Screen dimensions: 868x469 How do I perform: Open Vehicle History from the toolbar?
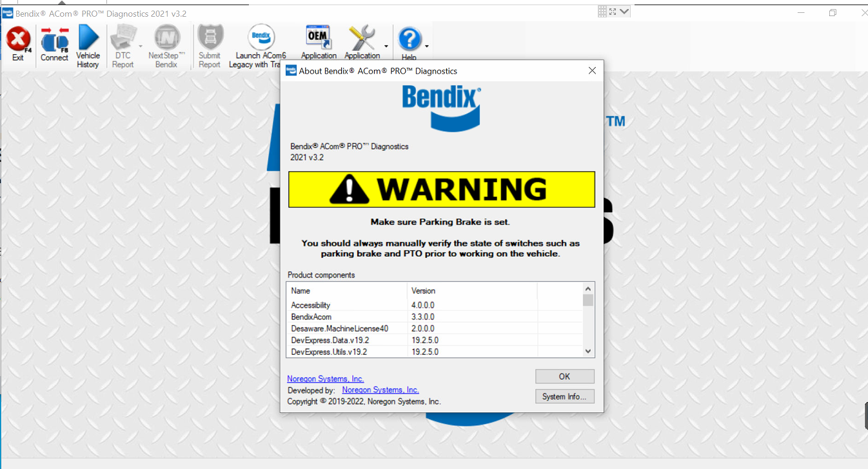(88, 37)
